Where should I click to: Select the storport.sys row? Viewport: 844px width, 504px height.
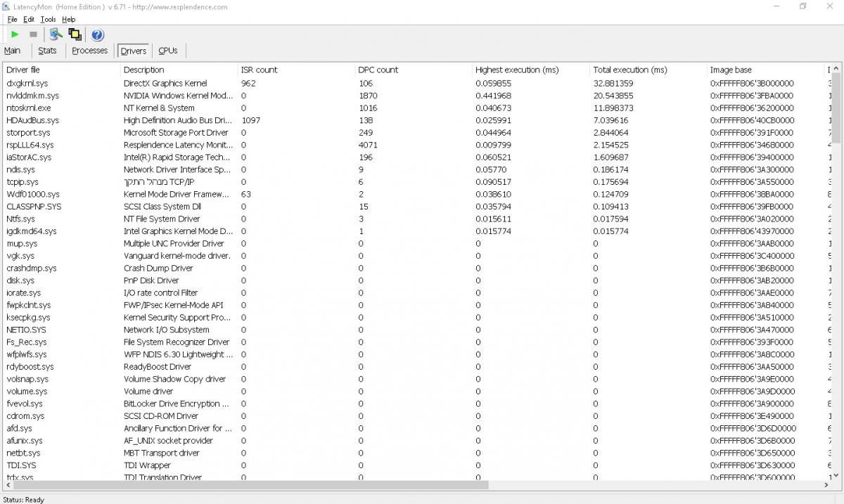click(416, 132)
